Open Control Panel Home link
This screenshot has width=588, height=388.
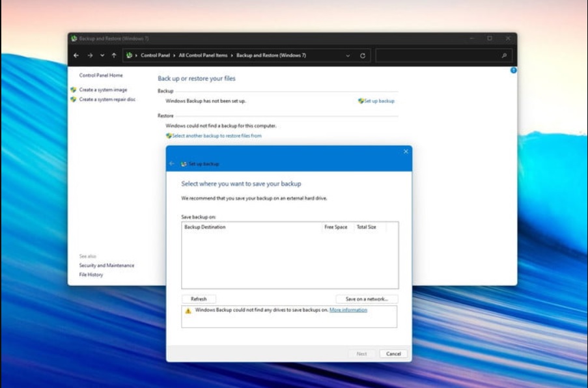(101, 76)
